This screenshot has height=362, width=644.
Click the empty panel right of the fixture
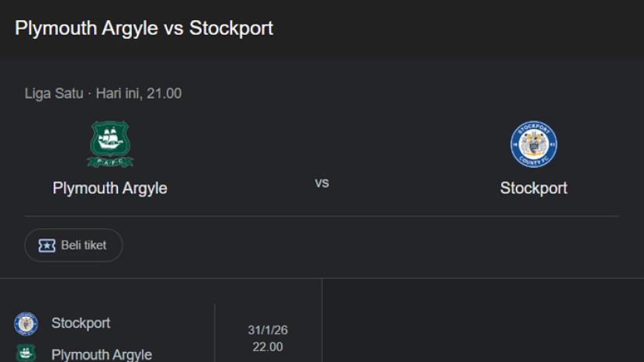point(481,322)
